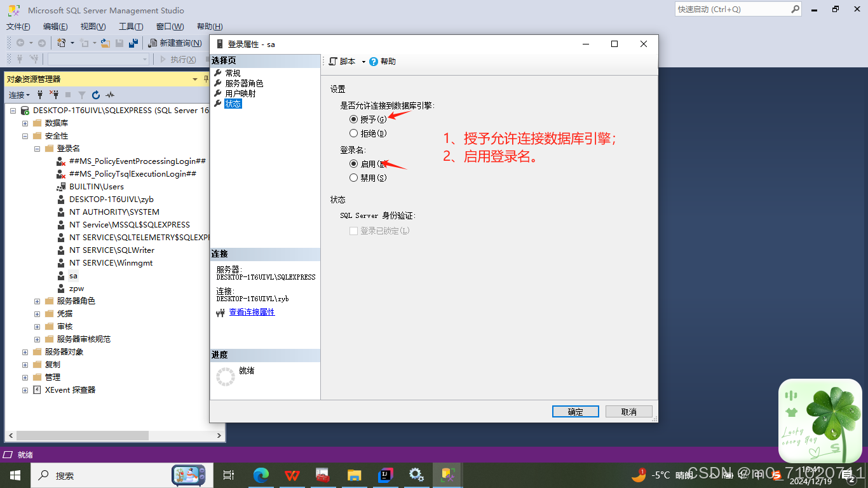Image resolution: width=868 pixels, height=488 pixels.
Task: Select NT AUTHORITY\SYSTEM login
Action: 114,212
